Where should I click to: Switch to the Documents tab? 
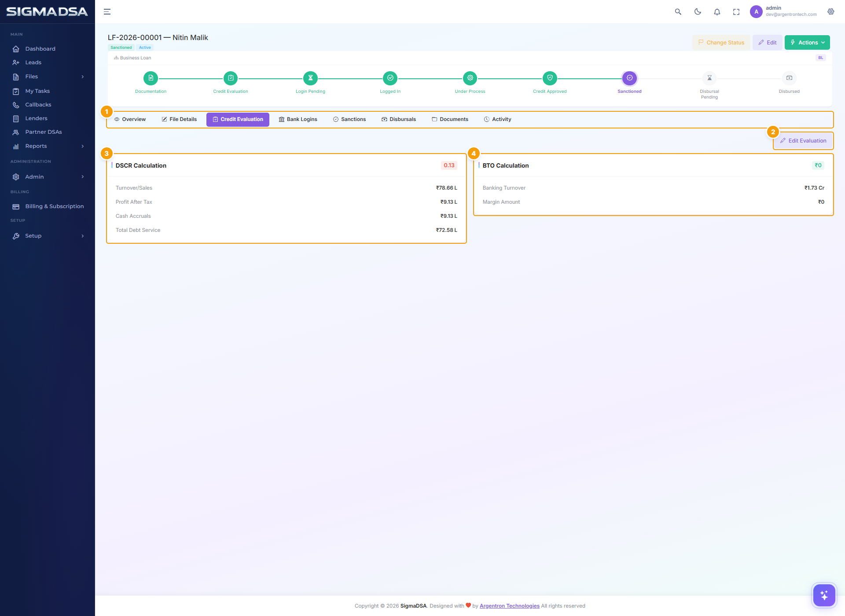[450, 119]
